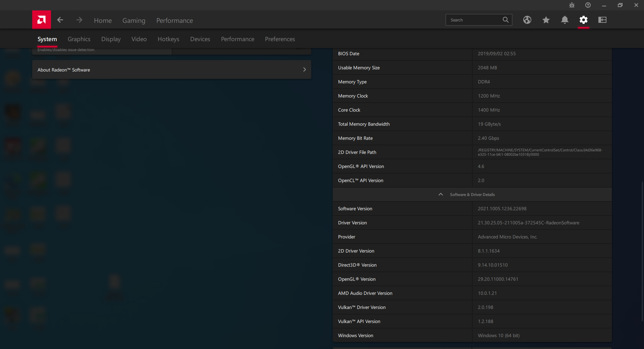The image size is (644, 349).
Task: Close the Radeon Software window
Action: 636,5
